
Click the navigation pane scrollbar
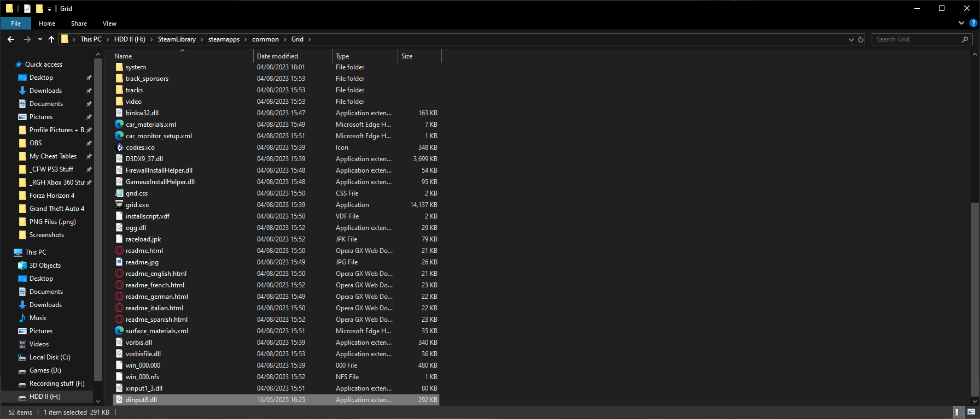(x=98, y=219)
